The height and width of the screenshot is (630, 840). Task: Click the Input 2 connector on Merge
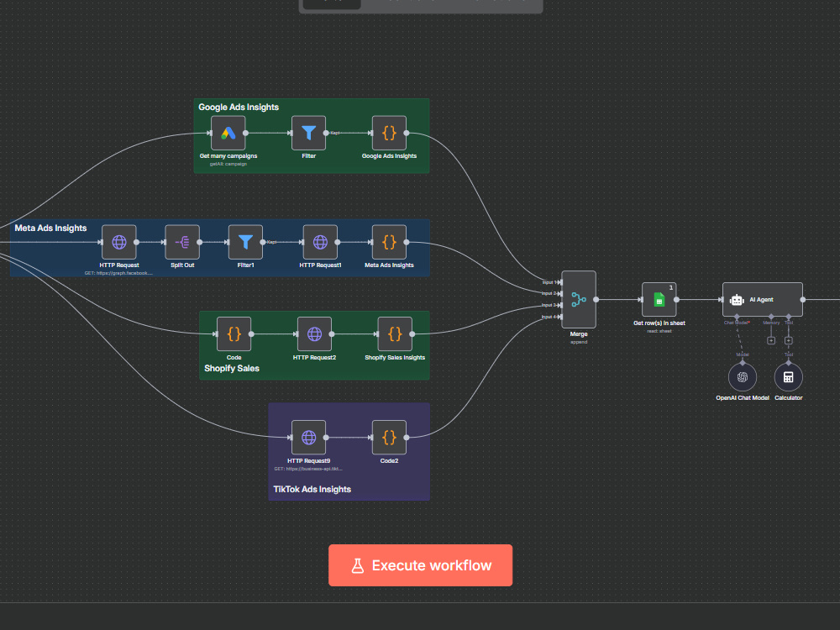[x=560, y=293]
